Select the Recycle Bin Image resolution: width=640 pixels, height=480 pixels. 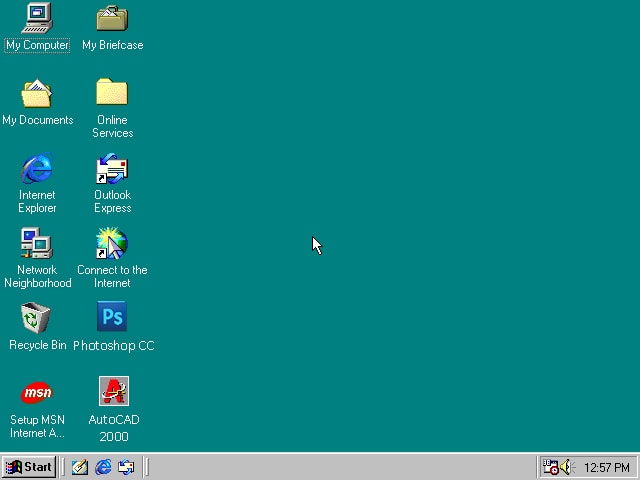coord(37,318)
